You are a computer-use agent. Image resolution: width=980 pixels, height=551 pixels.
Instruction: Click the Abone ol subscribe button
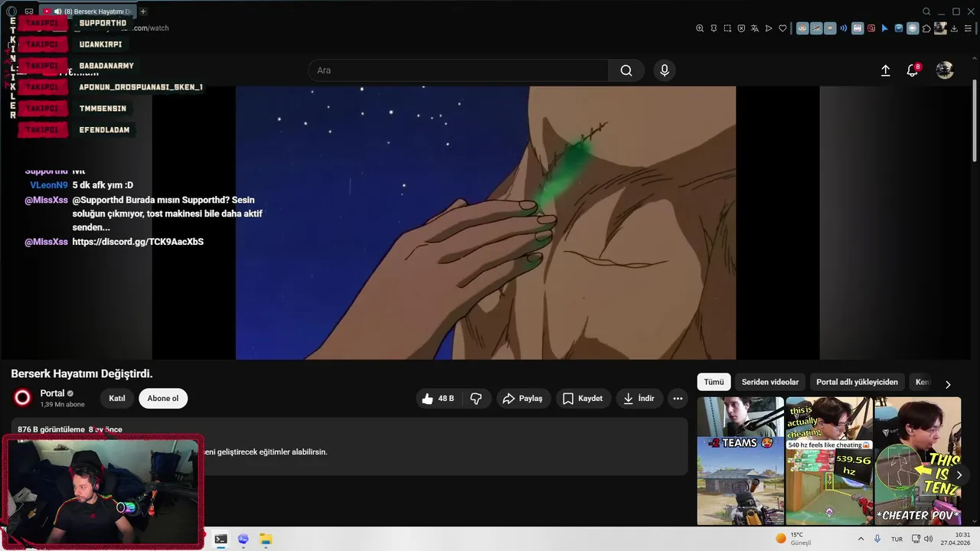click(163, 399)
